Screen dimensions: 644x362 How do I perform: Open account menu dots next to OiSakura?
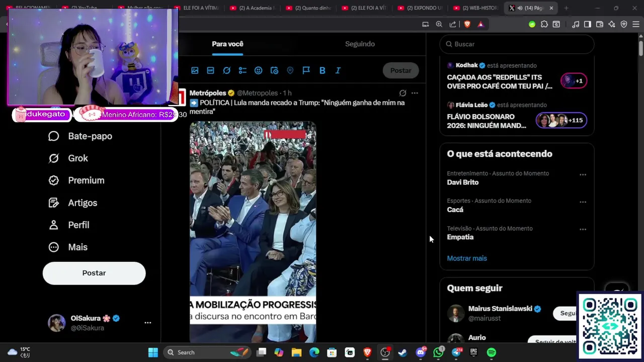point(148,323)
